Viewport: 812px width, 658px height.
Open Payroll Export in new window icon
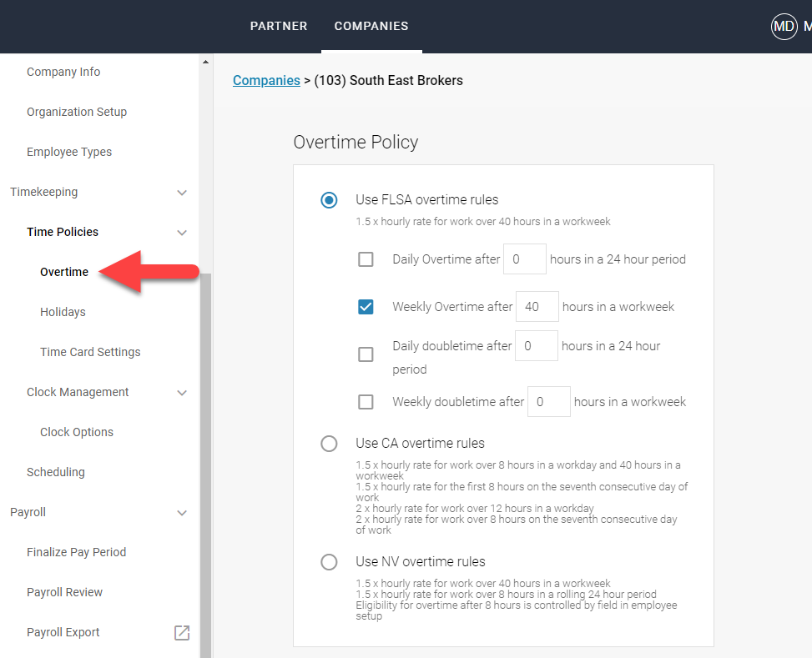click(x=181, y=633)
